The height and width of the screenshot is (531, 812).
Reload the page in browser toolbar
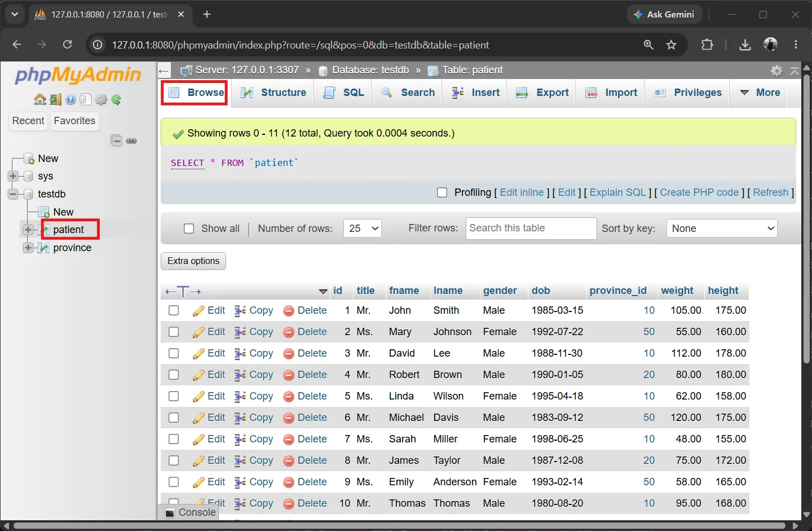click(67, 45)
